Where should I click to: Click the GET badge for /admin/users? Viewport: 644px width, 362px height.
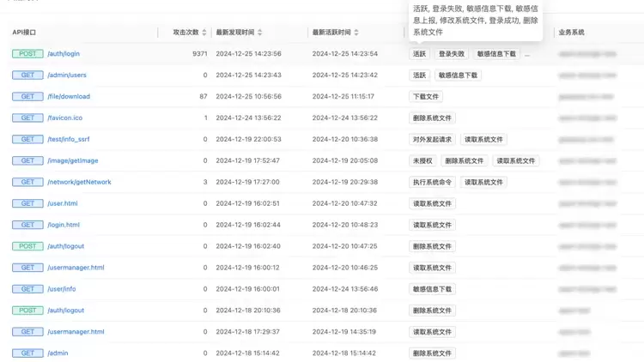27,75
